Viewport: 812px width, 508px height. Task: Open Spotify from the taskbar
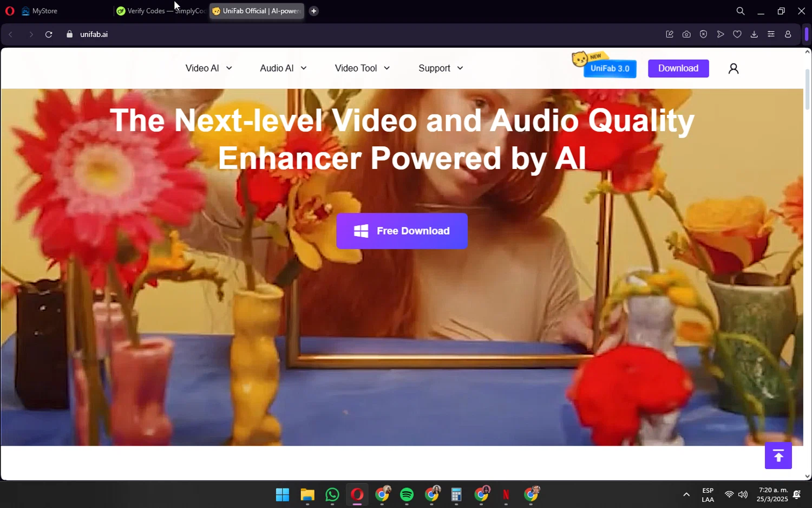point(407,494)
